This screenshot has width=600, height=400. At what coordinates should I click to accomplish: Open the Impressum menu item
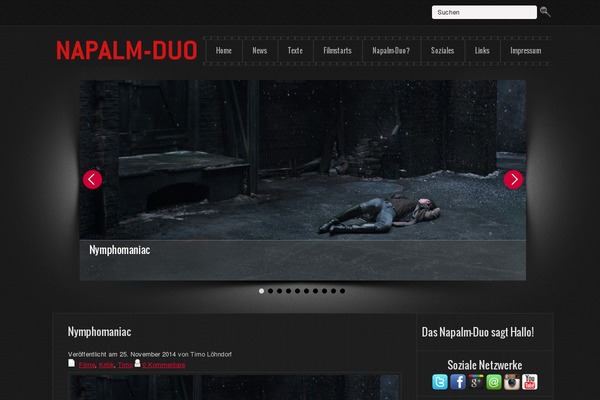point(526,51)
